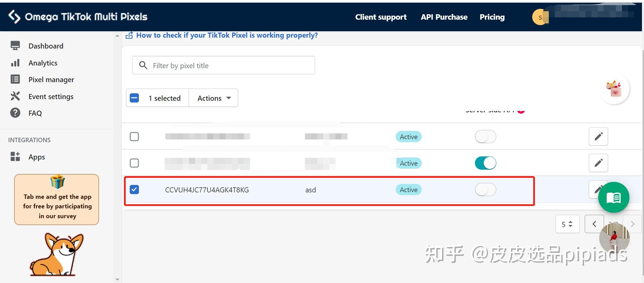The height and width of the screenshot is (283, 644).
Task: Select the Pixel manager list icon
Action: (x=15, y=79)
